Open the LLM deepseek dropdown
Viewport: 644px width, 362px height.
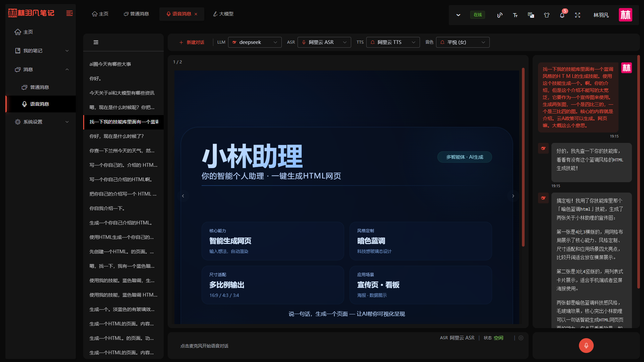255,42
